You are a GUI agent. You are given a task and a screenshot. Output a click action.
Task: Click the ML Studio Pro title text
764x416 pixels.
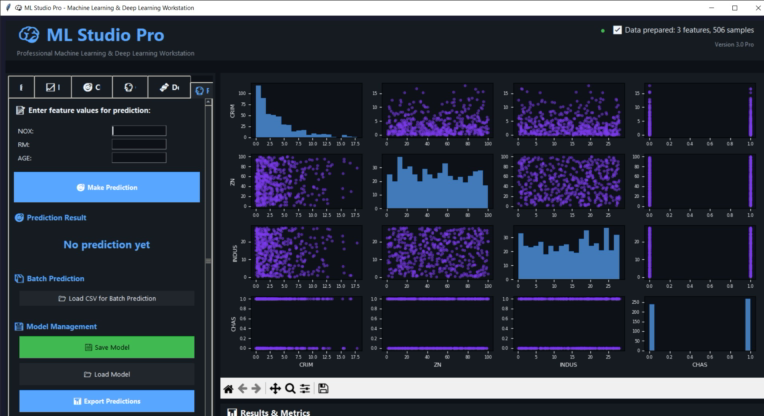[105, 35]
